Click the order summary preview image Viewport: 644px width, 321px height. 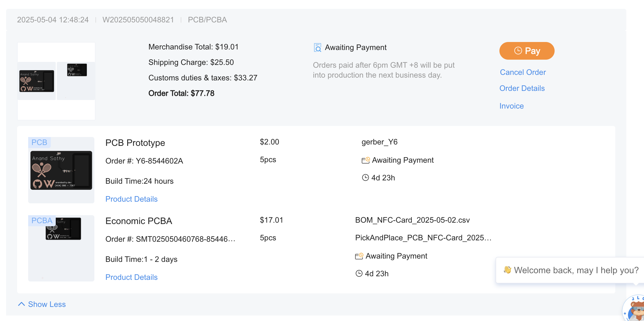tap(56, 81)
